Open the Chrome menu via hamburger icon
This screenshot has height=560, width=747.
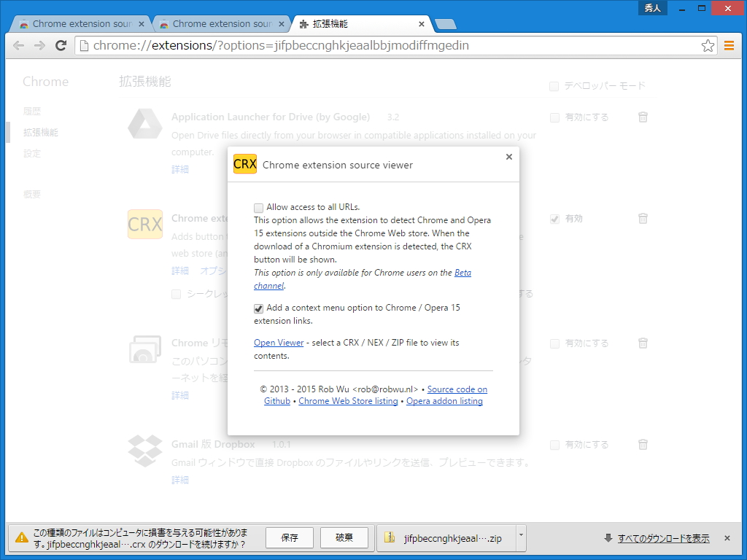pos(729,45)
